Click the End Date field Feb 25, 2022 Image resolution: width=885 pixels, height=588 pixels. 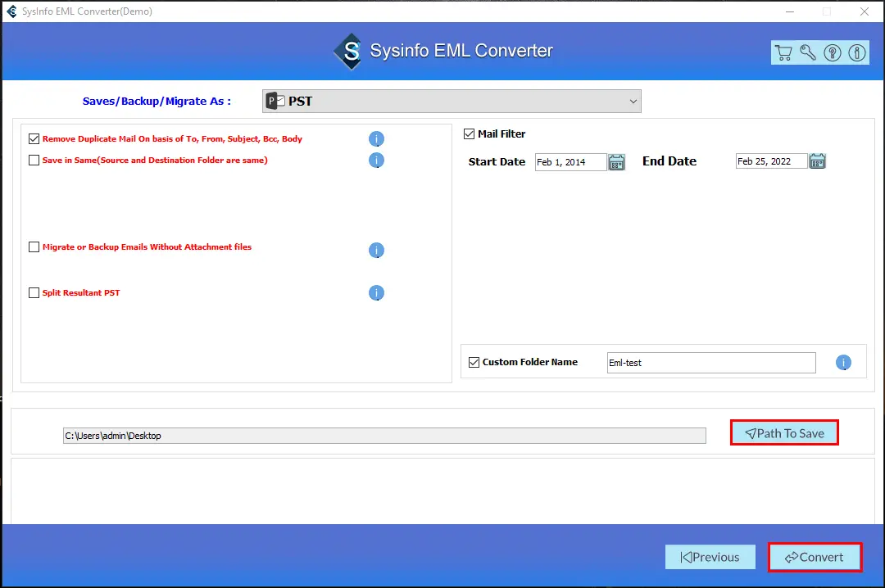pos(772,161)
